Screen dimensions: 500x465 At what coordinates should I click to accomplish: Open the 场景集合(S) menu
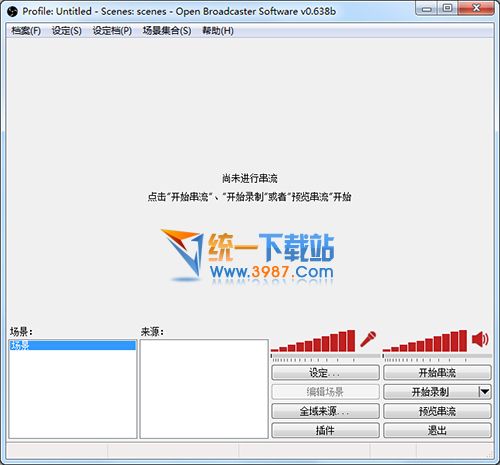167,31
